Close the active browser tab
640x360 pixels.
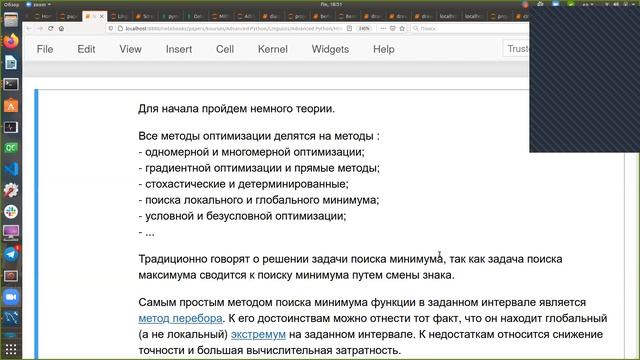pos(102,16)
